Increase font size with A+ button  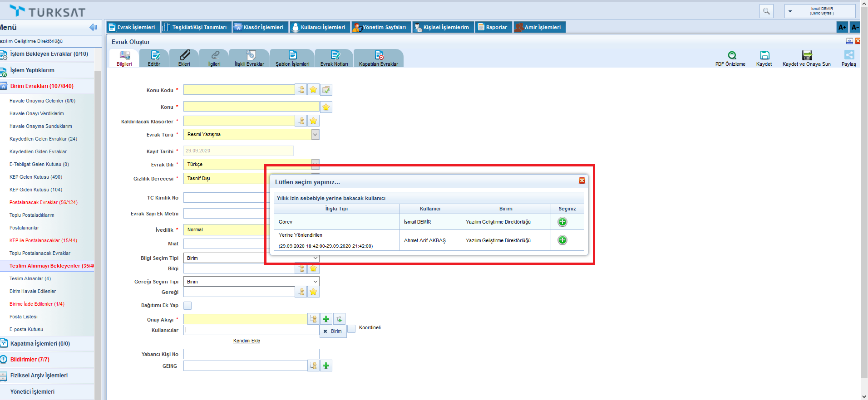coord(842,27)
